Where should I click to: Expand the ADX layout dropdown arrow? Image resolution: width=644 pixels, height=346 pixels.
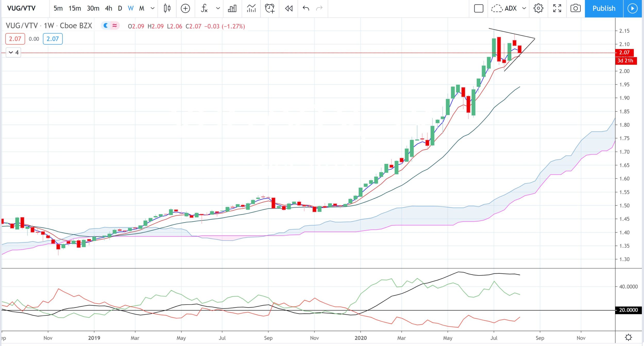tap(524, 8)
